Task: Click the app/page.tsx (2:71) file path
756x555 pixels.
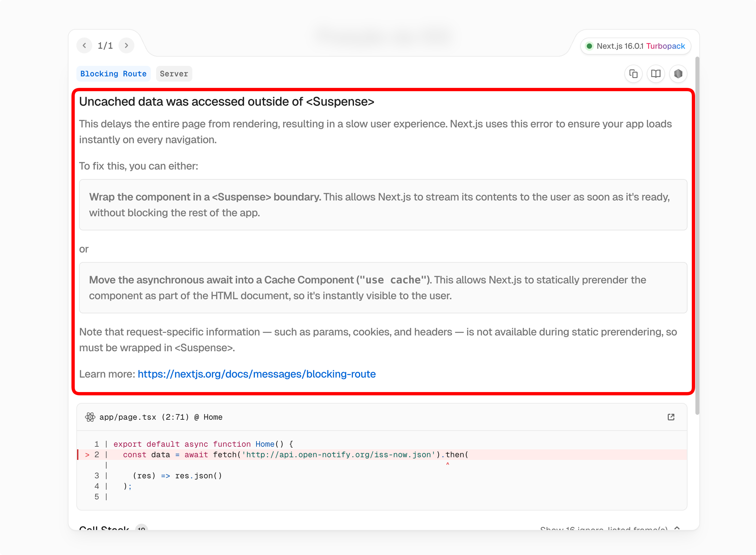Action: click(144, 417)
